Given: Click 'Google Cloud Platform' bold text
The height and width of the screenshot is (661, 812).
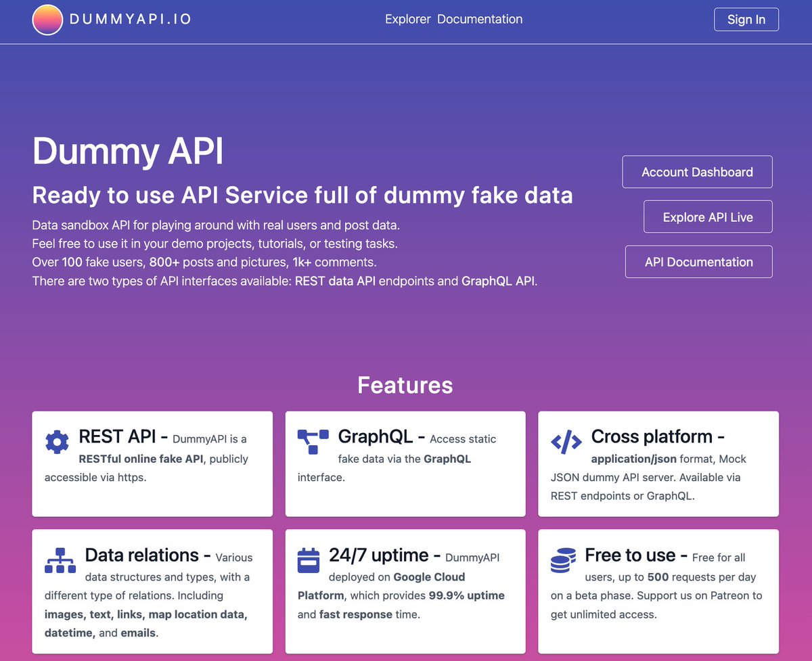Looking at the screenshot, I should 382,586.
